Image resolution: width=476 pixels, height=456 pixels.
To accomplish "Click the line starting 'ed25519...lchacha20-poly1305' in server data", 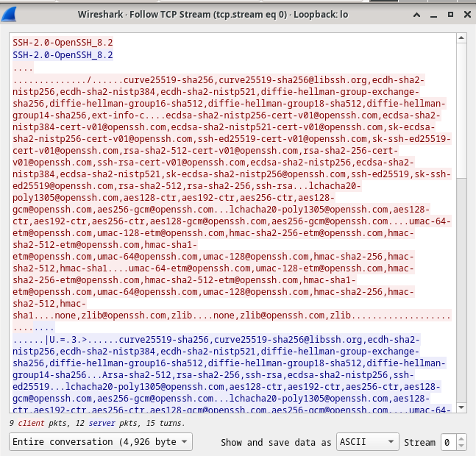I will [x=226, y=387].
